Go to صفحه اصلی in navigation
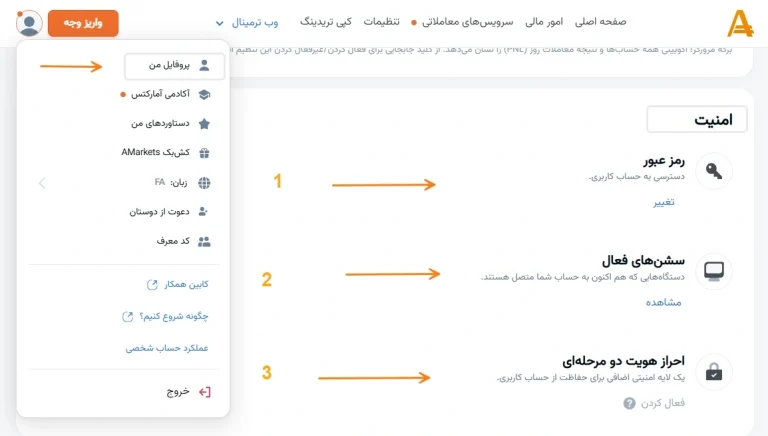 click(600, 22)
